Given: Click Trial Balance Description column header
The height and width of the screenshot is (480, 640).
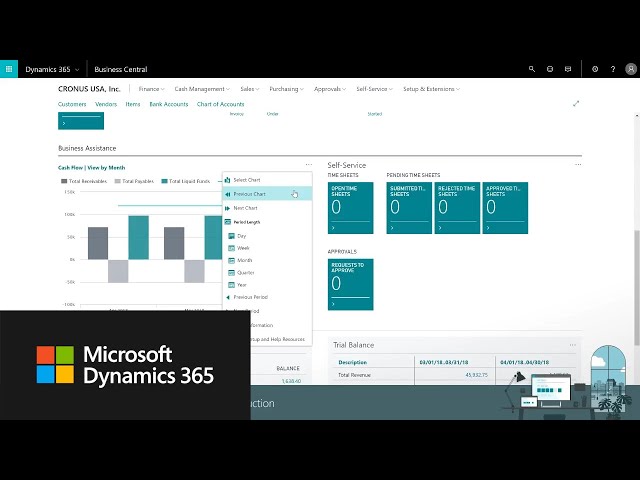Looking at the screenshot, I should [353, 362].
